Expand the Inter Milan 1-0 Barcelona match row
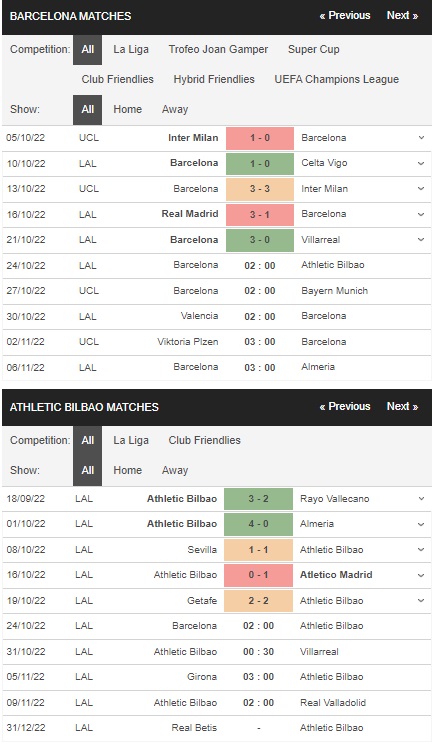The image size is (432, 750). pos(421,138)
